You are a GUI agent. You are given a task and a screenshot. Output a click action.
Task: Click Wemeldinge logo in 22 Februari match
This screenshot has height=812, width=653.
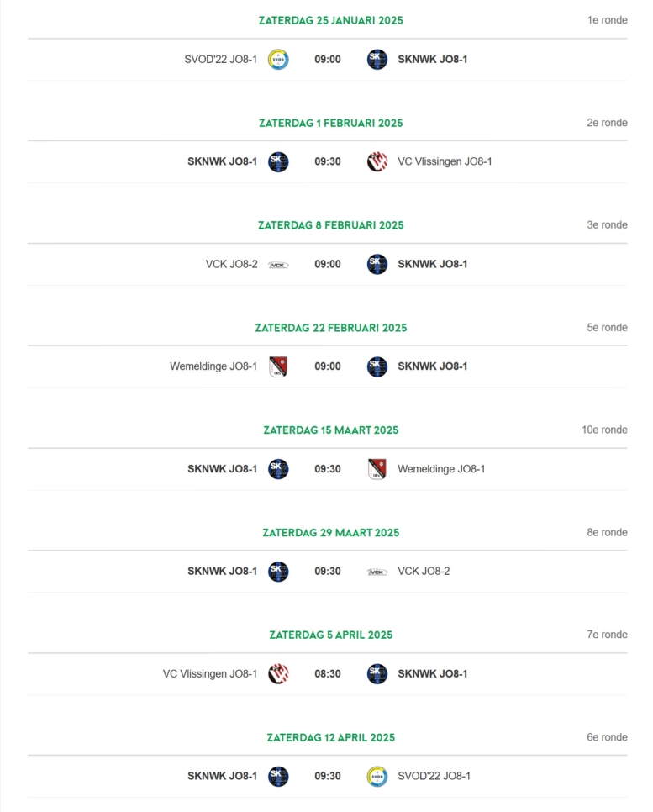[278, 366]
